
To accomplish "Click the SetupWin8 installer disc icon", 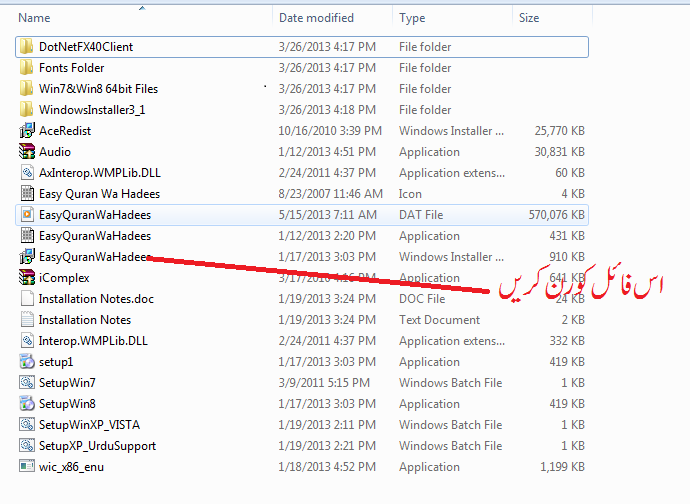I will (27, 404).
